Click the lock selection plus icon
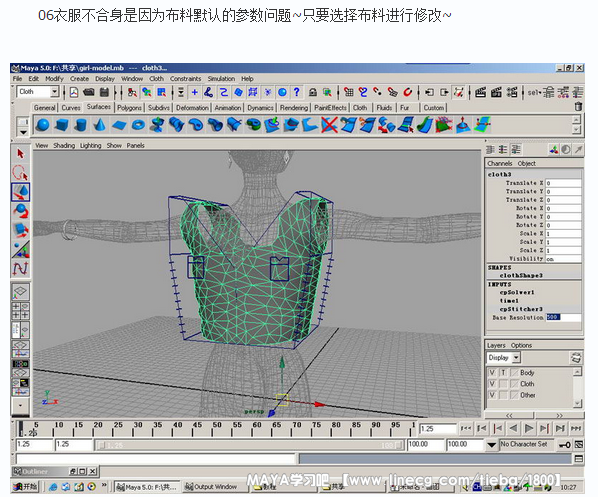 195,92
